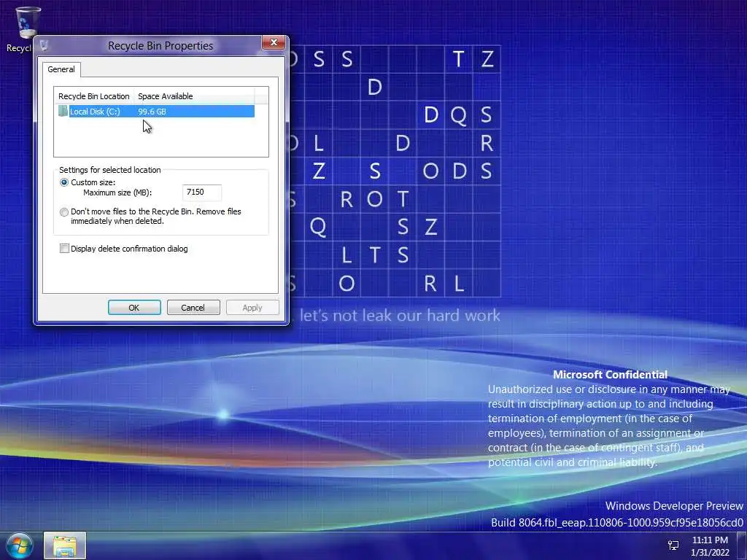Click the Show desktop button at taskbar edge
Image resolution: width=747 pixels, height=560 pixels.
coord(742,545)
